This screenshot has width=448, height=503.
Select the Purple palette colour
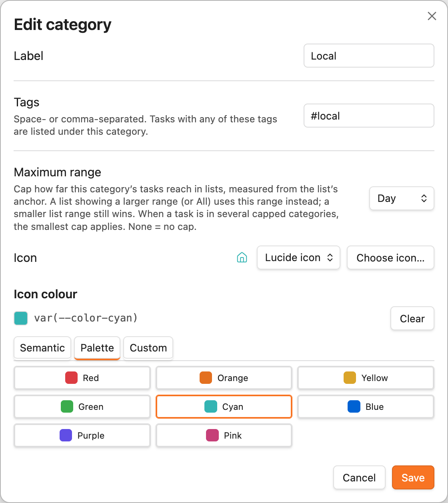click(82, 435)
